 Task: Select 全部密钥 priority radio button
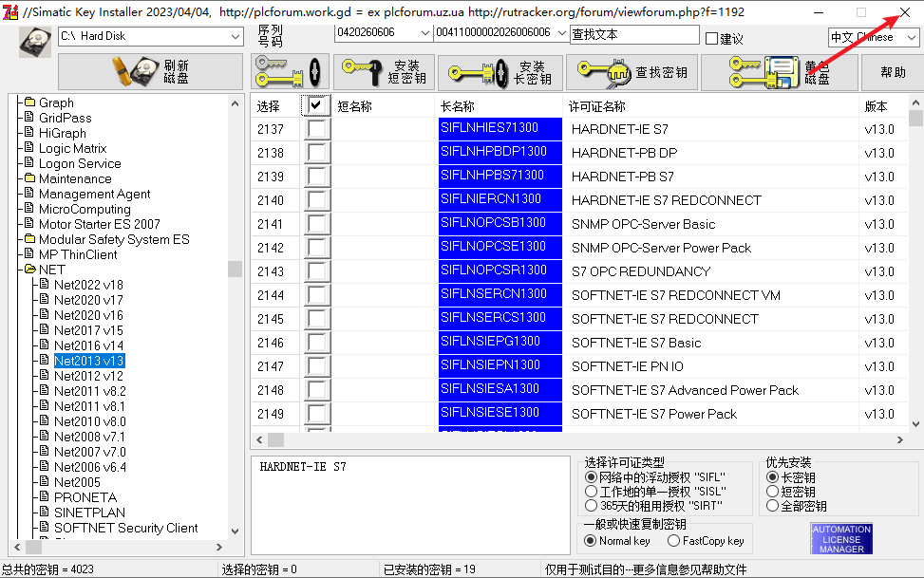tap(773, 506)
